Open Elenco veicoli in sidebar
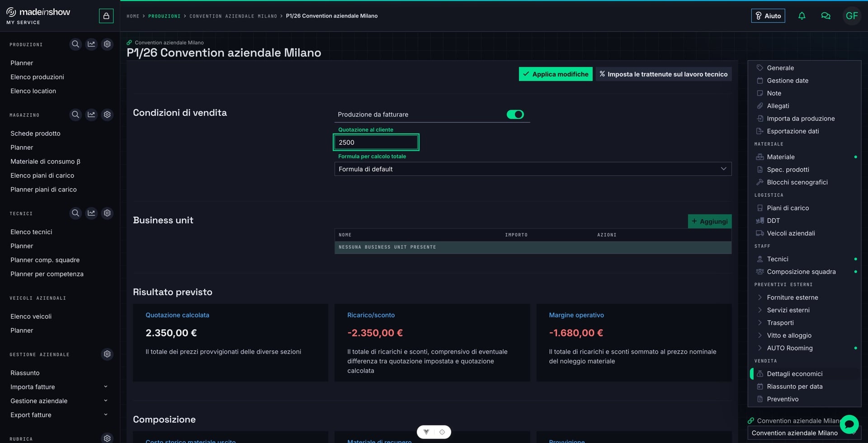 click(x=31, y=316)
